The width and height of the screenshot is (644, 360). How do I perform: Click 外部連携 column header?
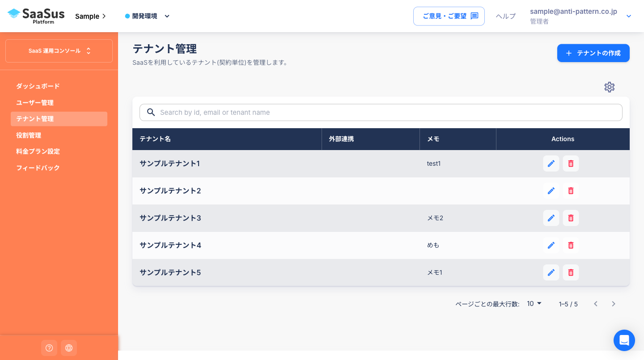371,139
